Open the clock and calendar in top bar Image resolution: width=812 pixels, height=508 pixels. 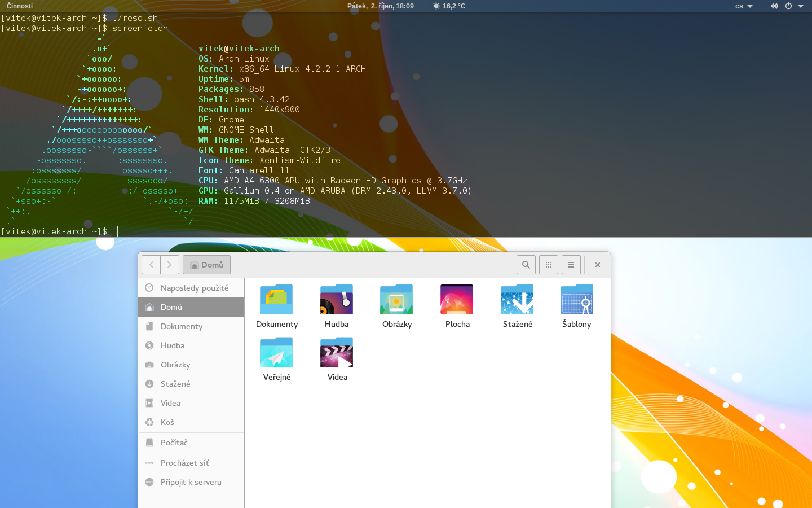click(381, 6)
